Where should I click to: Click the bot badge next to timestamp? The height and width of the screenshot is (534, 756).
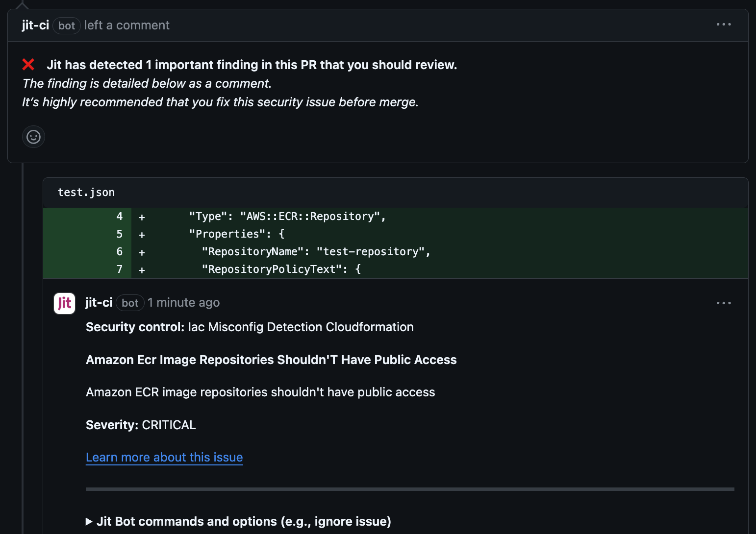pyautogui.click(x=130, y=303)
